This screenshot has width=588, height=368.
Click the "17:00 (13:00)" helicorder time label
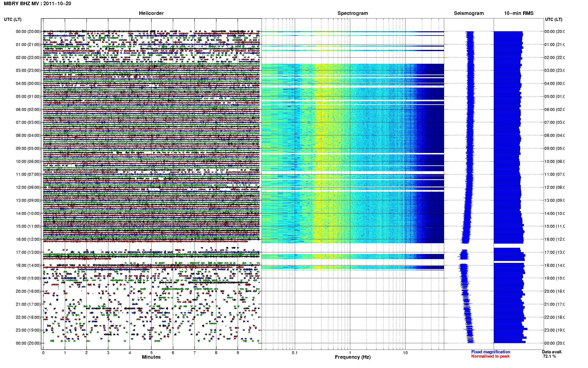[28, 252]
